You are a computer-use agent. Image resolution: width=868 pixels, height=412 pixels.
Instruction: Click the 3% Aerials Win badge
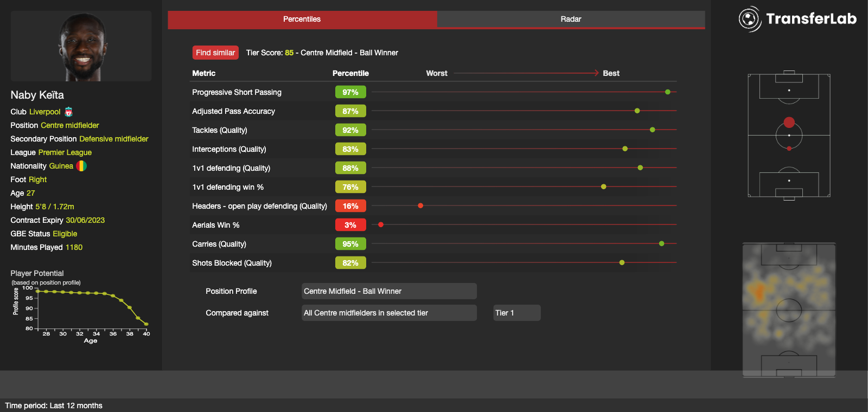click(x=350, y=225)
